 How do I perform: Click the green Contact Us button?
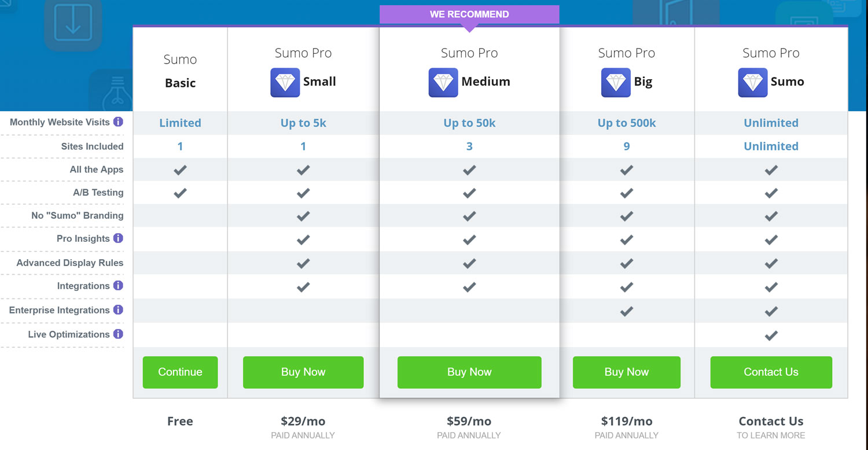[x=771, y=372]
